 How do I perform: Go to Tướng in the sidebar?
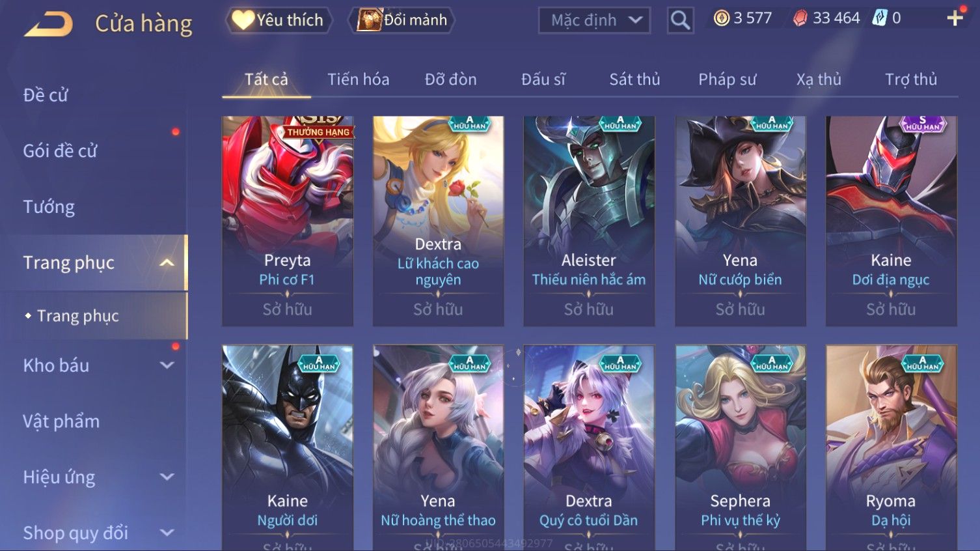point(49,207)
